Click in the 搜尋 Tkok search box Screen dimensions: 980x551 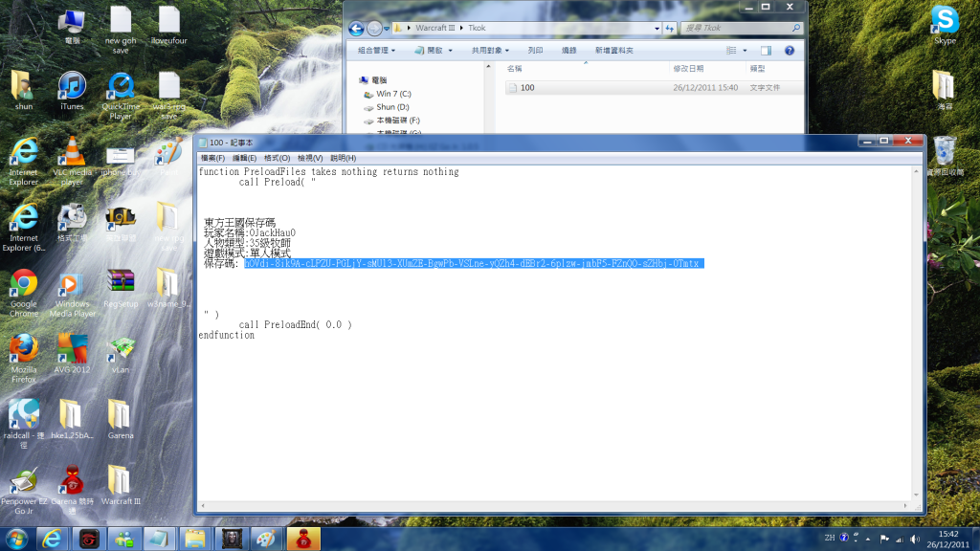coord(740,28)
